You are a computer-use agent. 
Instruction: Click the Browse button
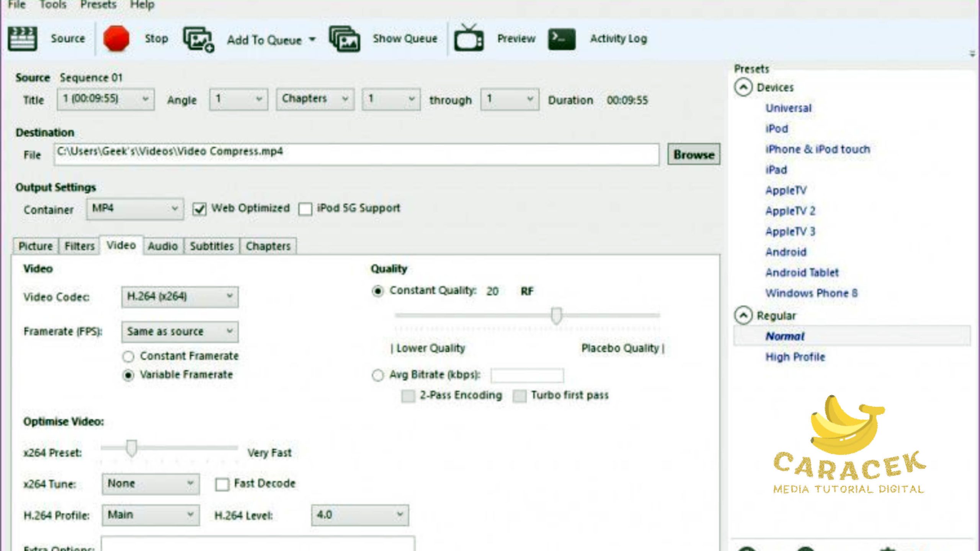pos(693,155)
